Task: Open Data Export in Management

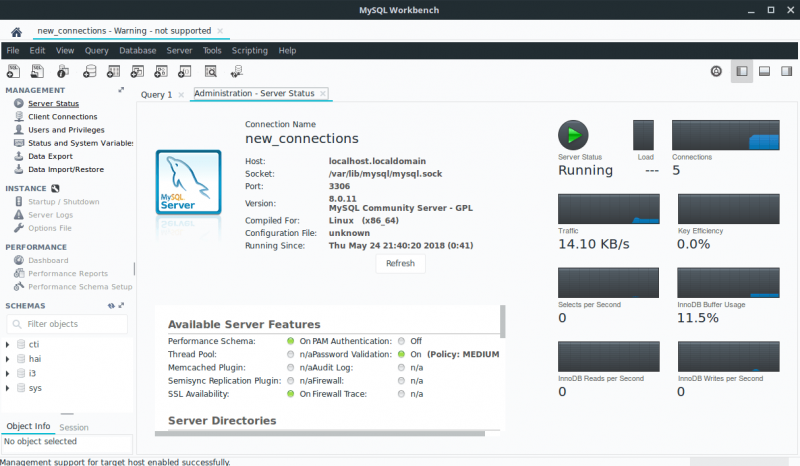Action: [50, 156]
